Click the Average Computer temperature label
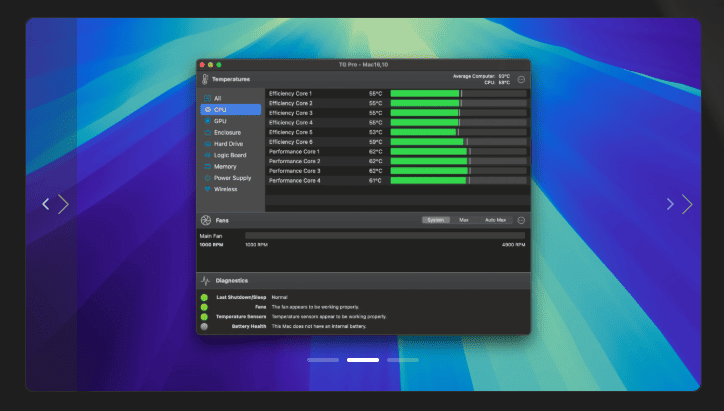 pos(474,76)
